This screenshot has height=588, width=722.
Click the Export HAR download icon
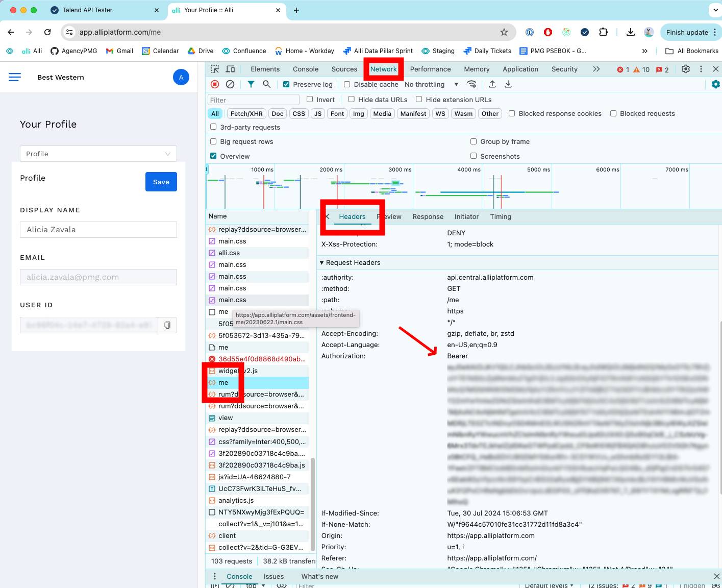pyautogui.click(x=508, y=84)
